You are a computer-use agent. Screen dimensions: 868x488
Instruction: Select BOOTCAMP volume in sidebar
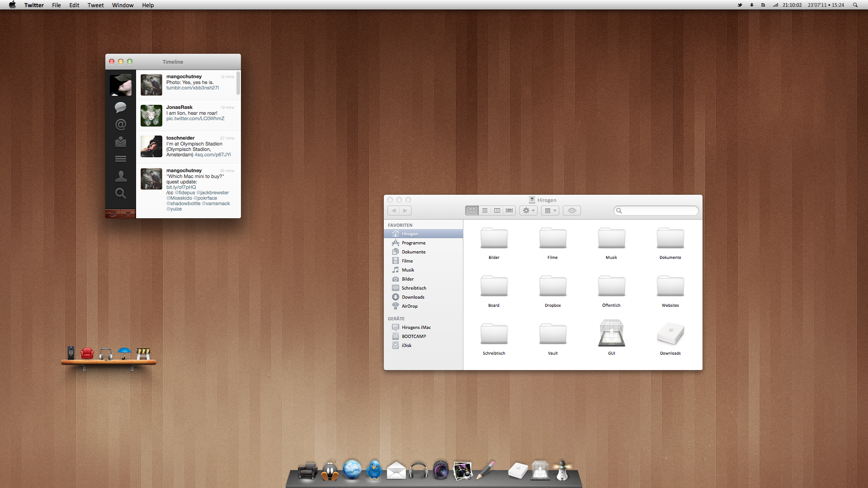[424, 336]
